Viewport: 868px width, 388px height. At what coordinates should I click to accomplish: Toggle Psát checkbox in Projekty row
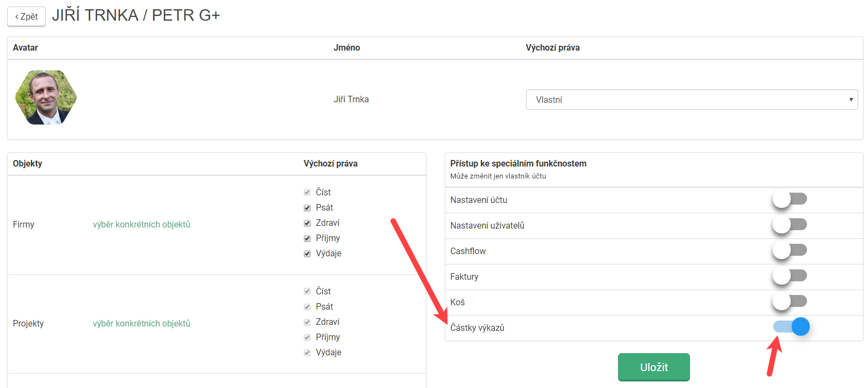click(x=307, y=307)
